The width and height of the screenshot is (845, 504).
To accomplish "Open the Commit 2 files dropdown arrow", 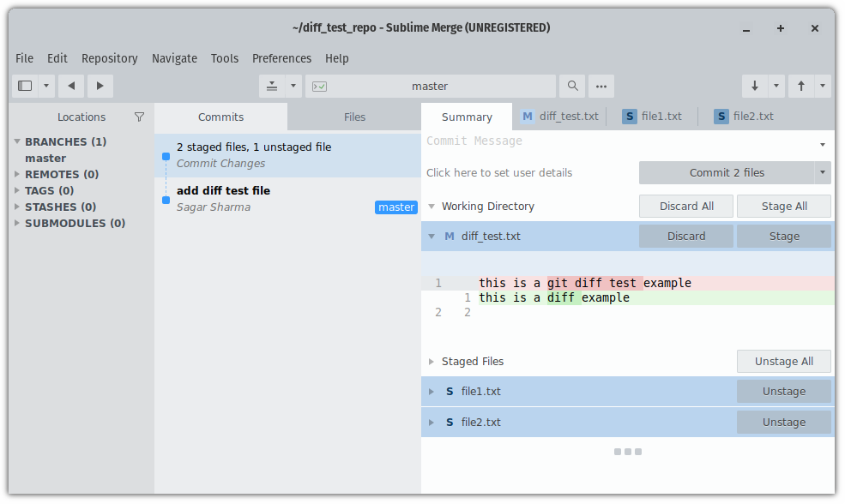I will pos(821,172).
